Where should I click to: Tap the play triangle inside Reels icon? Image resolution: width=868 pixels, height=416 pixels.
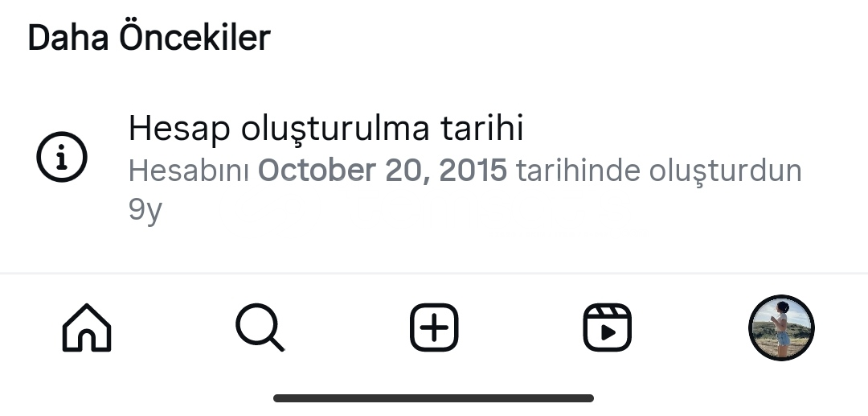(x=608, y=333)
